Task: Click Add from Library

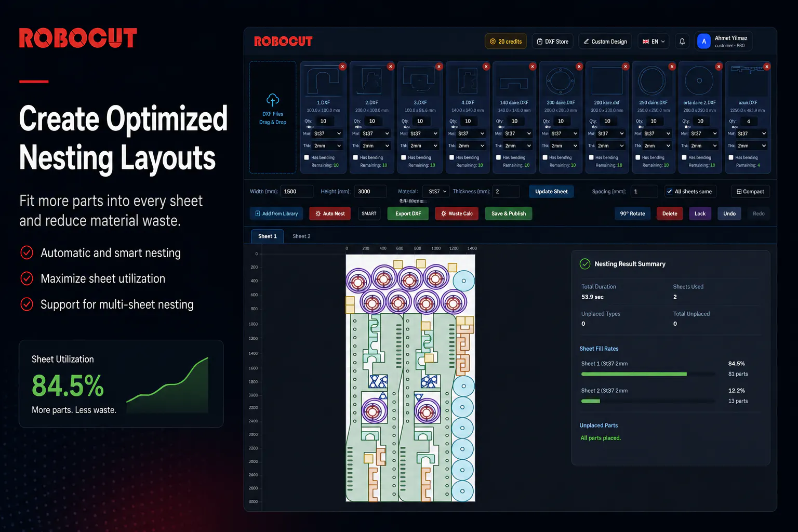Action: click(276, 214)
